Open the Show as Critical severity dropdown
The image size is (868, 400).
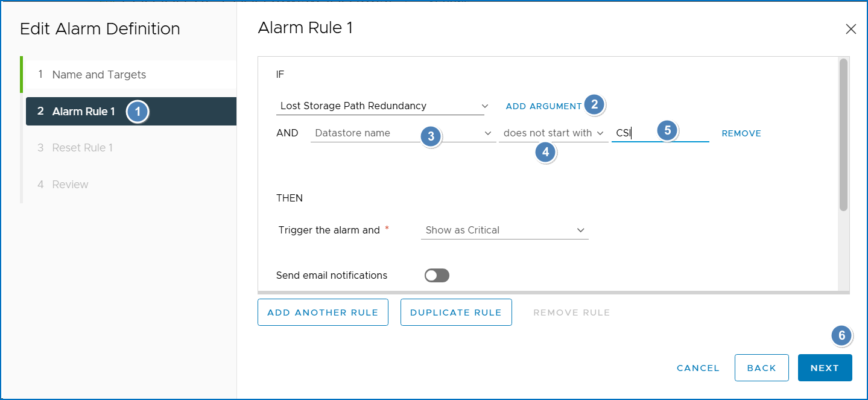click(x=504, y=230)
